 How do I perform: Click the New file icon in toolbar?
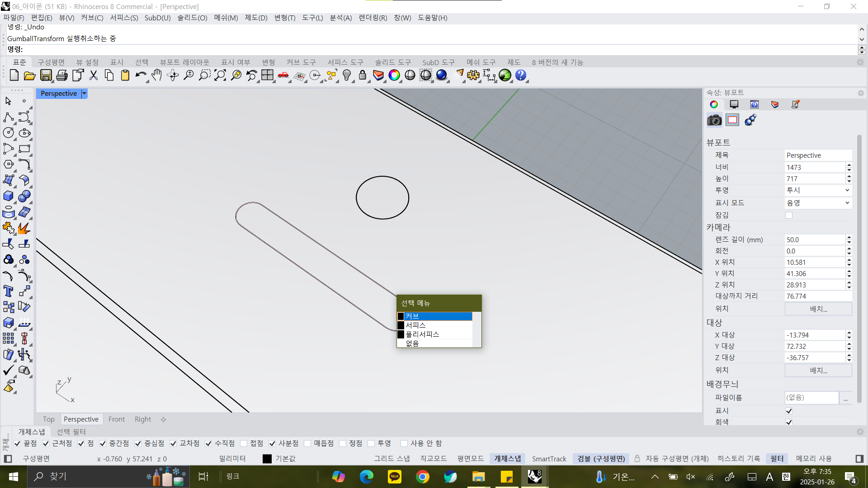pyautogui.click(x=14, y=75)
